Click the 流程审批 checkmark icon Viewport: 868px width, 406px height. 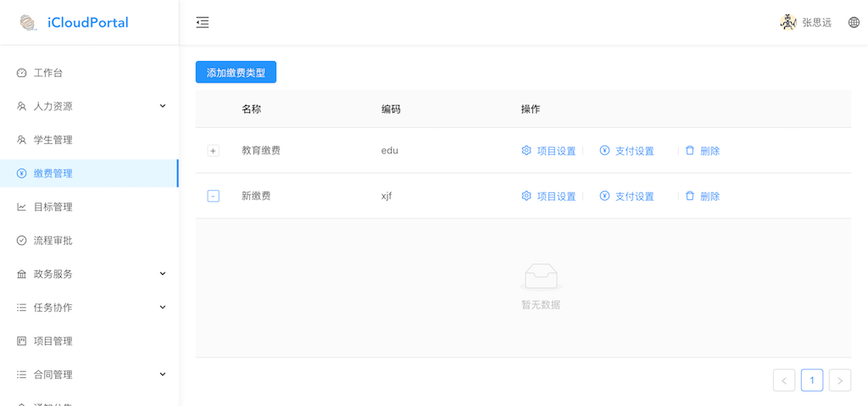point(21,241)
